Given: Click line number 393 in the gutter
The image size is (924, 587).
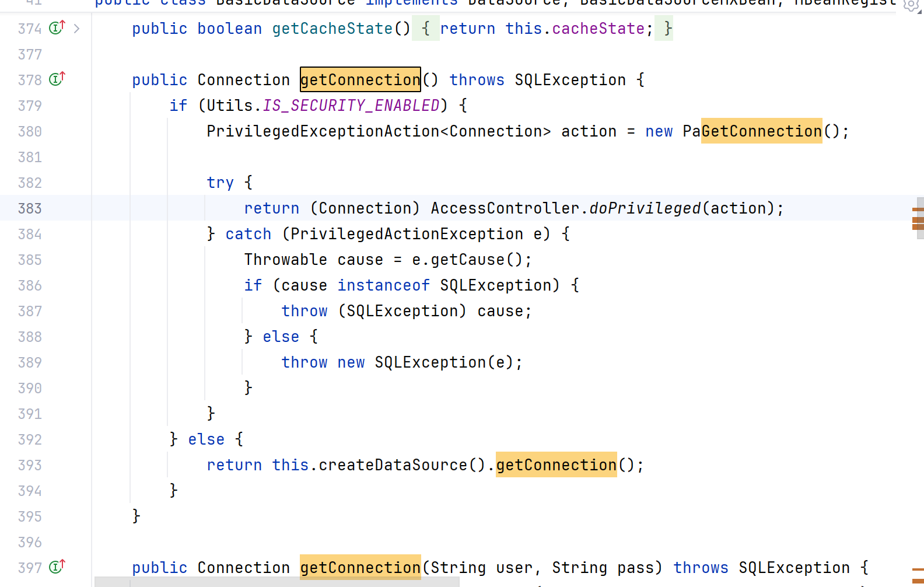Looking at the screenshot, I should [30, 465].
